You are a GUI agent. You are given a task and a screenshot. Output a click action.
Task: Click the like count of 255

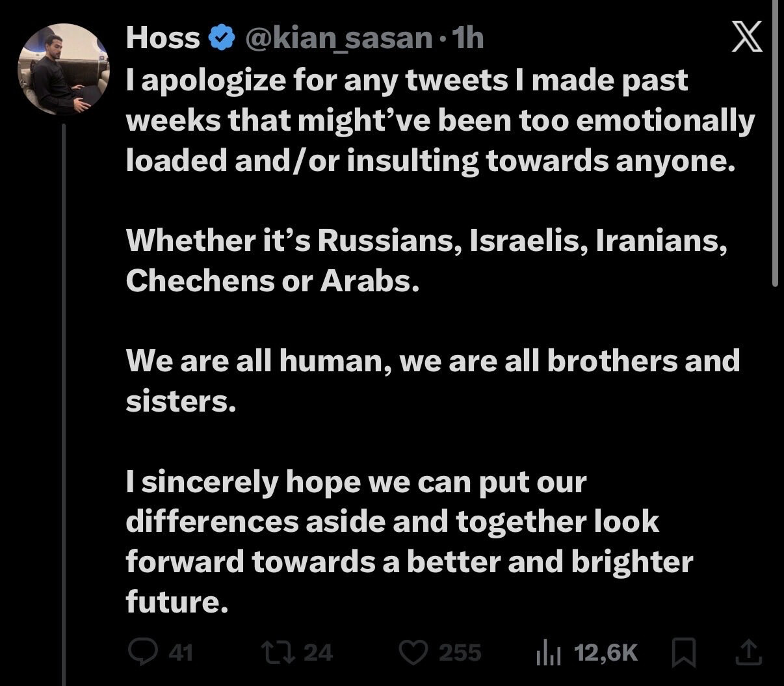(460, 652)
